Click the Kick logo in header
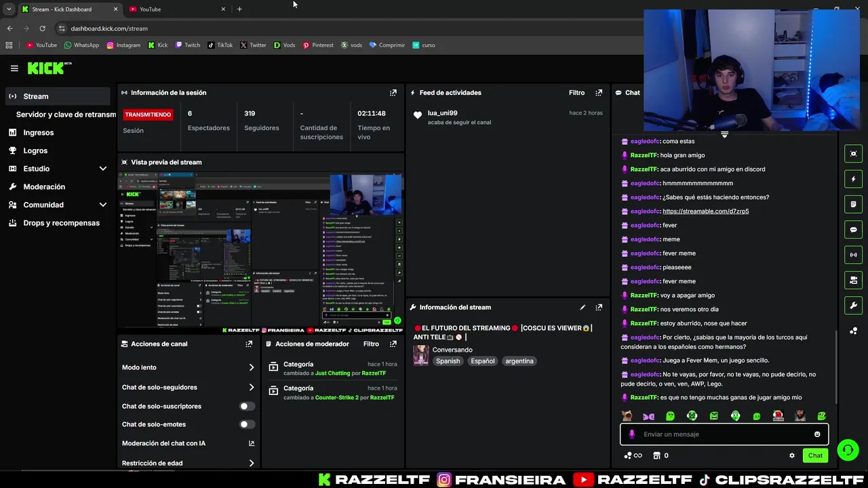The image size is (868, 488). tap(50, 68)
